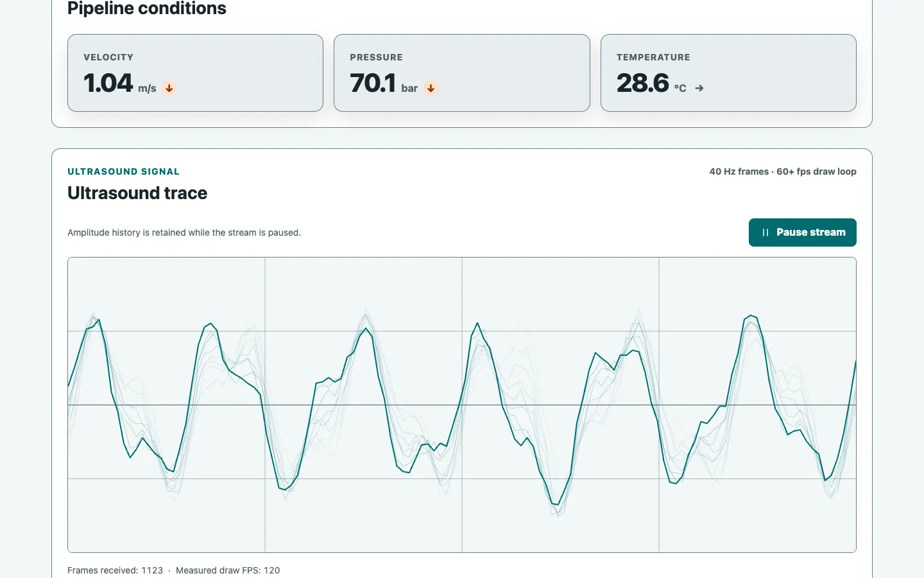Click the 1.04 velocity value
Viewport: 924px width, 578px height.
[x=108, y=83]
